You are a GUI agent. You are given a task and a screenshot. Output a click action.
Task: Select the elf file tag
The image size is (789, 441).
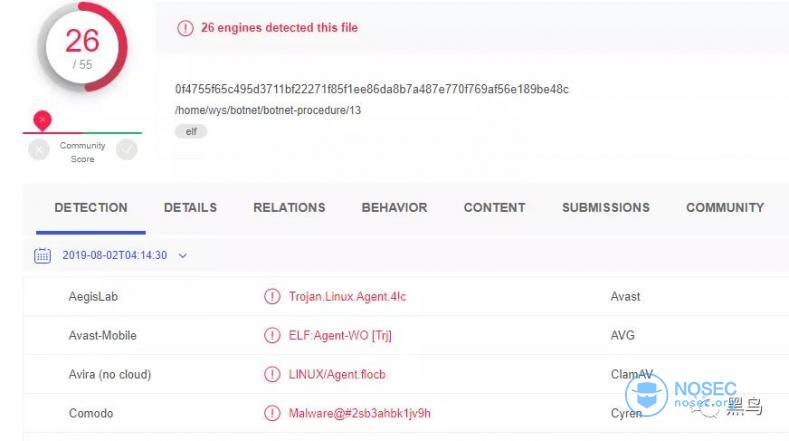[191, 131]
